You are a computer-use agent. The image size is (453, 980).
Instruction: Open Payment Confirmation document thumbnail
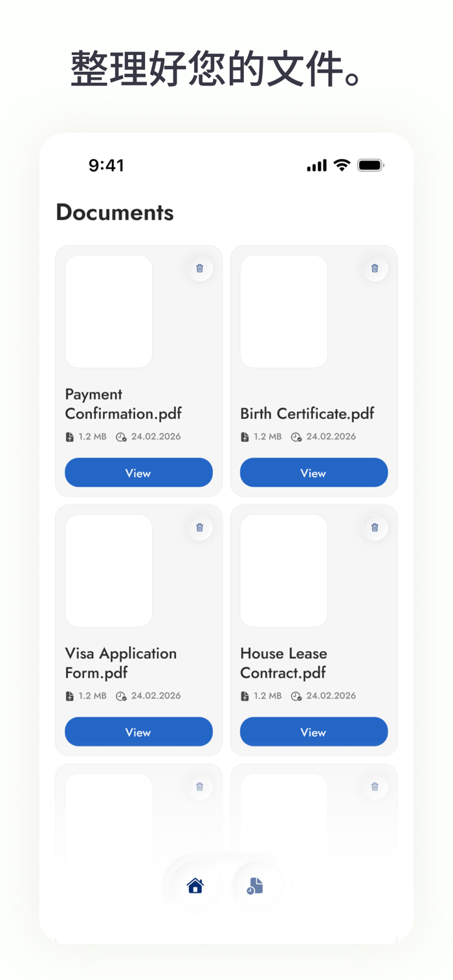109,311
